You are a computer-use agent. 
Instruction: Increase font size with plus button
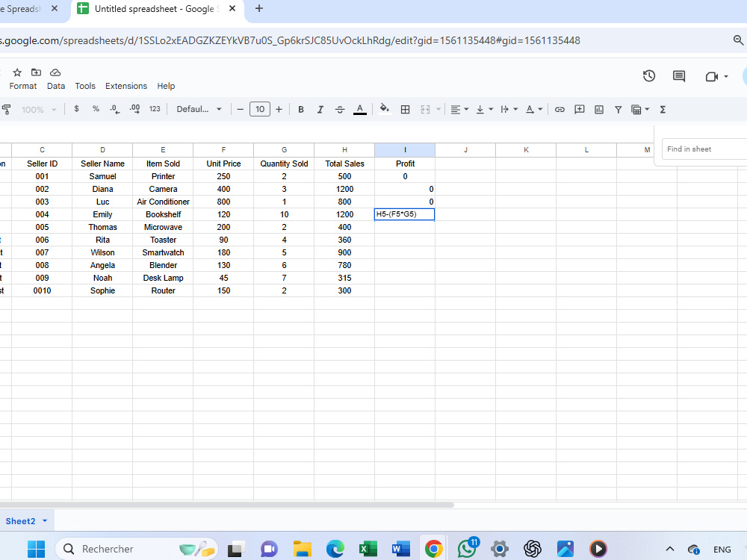279,110
